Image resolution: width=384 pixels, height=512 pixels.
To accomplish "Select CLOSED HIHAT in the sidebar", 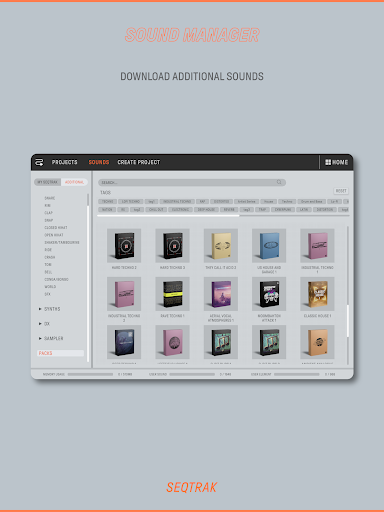I will tap(56, 227).
